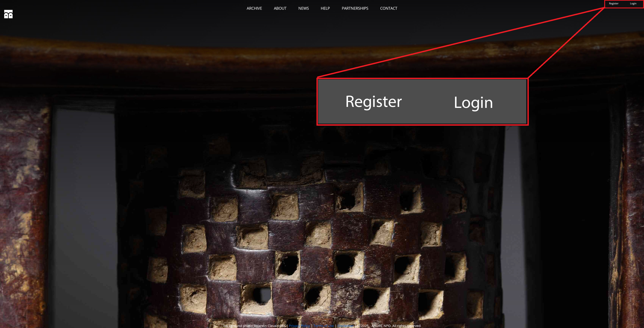
Task: Click the stool's weathered left wooden leg
Action: click(x=24, y=212)
